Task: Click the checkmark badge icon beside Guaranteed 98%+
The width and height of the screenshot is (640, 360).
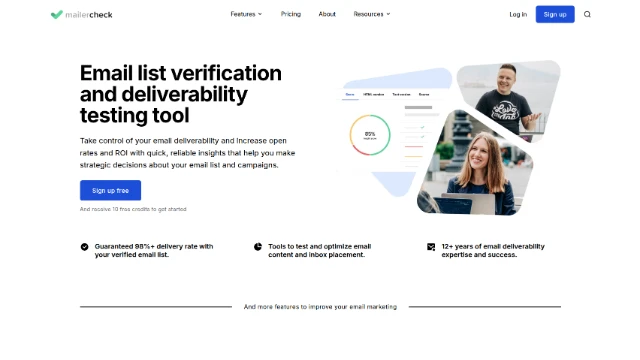Action: click(x=84, y=247)
